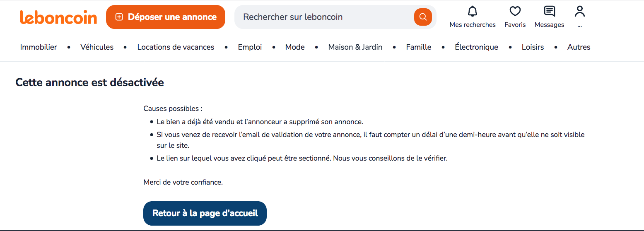
Task: Open Messages chat icon
Action: (x=549, y=11)
